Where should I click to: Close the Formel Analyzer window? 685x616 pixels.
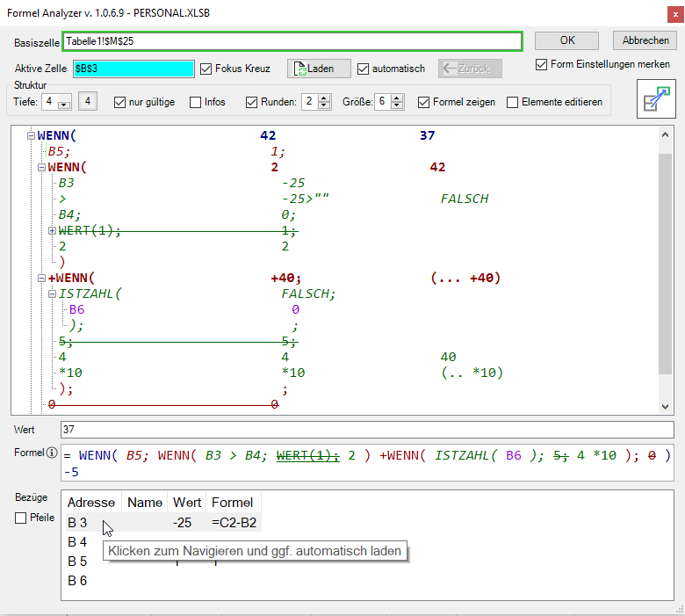pyautogui.click(x=675, y=14)
